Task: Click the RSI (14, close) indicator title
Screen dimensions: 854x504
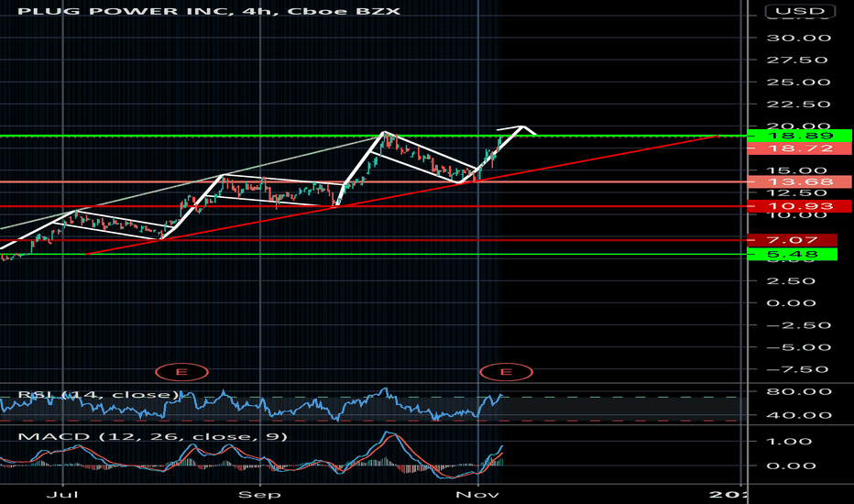Action: coord(99,394)
